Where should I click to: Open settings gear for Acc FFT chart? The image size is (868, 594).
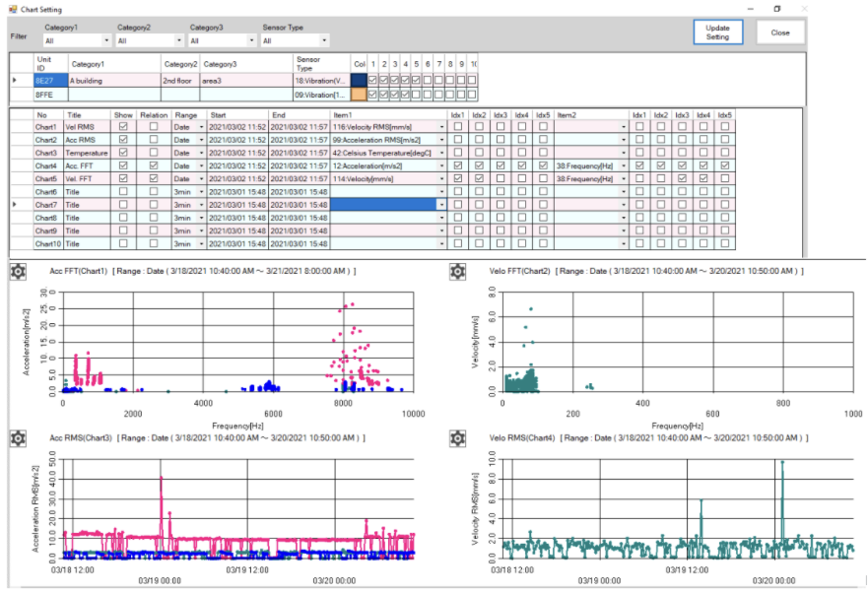tap(18, 272)
